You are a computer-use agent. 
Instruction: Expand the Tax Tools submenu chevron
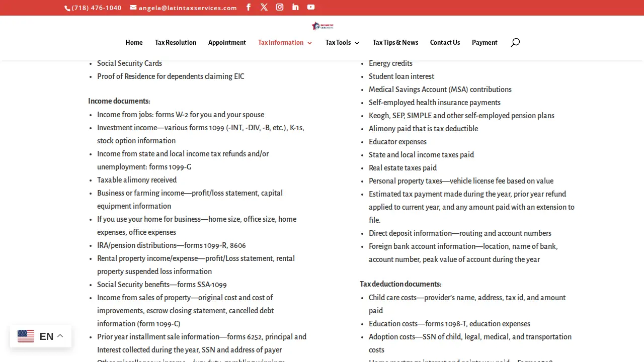357,43
